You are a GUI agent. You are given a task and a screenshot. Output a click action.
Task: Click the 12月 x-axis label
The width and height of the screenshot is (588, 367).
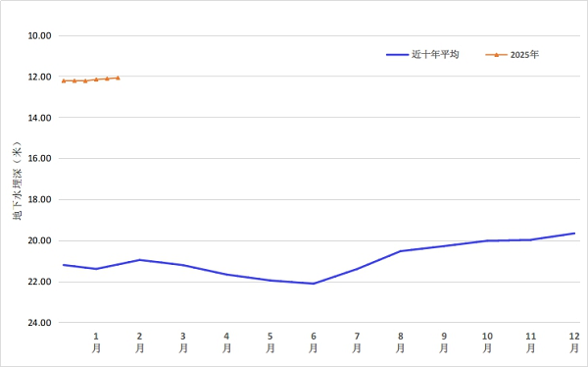pos(574,342)
